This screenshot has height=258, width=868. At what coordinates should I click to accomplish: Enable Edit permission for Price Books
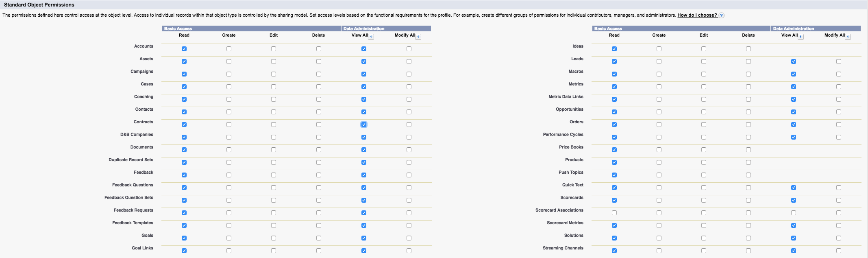coord(704,150)
